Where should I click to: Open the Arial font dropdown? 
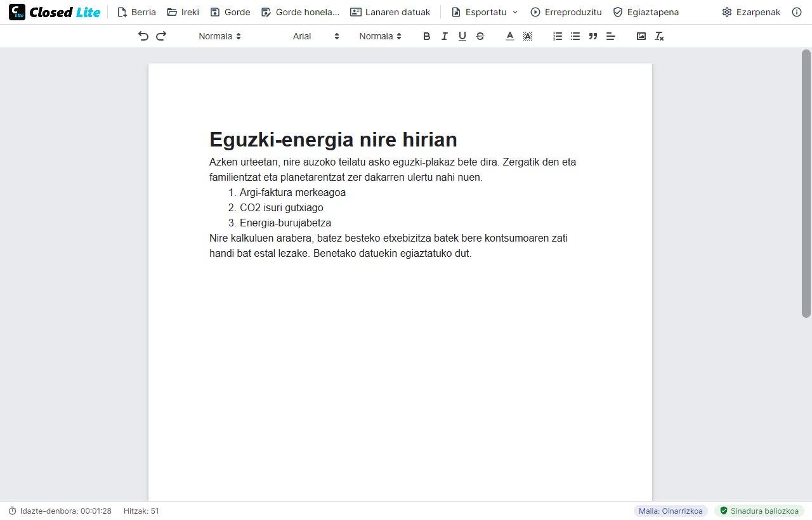point(316,36)
